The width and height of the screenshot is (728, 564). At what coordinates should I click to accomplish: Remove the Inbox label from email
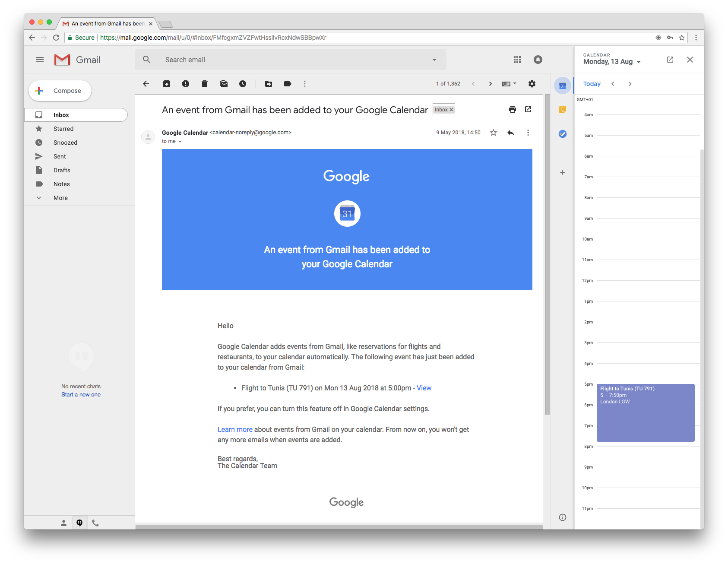click(x=451, y=110)
